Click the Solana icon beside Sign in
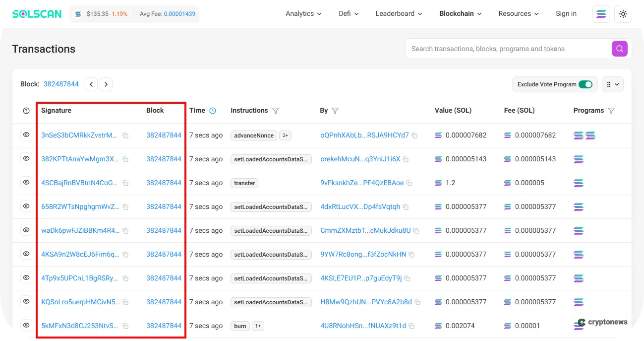The image size is (644, 341). tap(601, 13)
